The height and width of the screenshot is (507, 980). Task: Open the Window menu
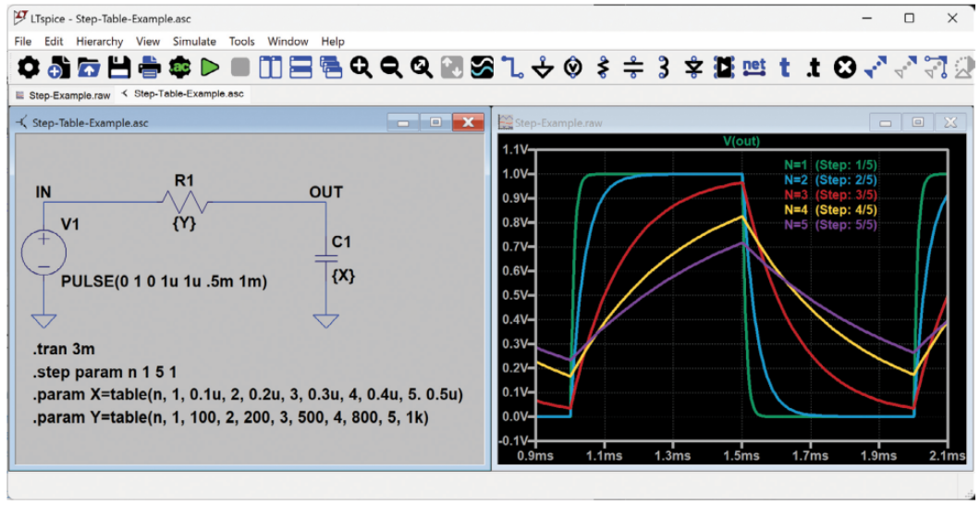pos(288,42)
